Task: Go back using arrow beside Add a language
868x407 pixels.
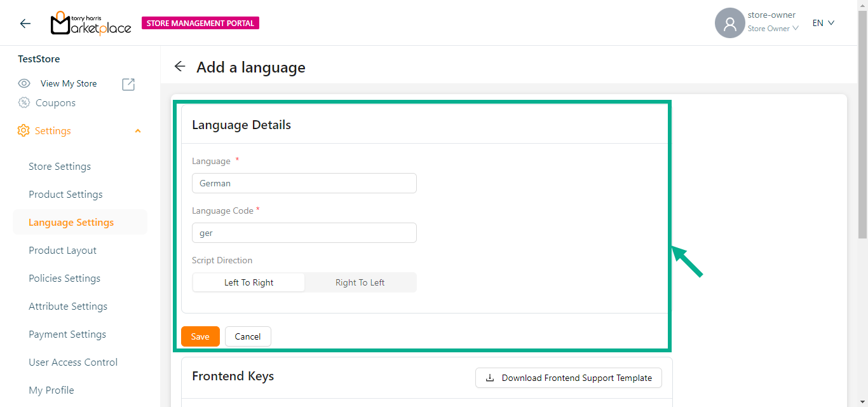Action: (180, 67)
